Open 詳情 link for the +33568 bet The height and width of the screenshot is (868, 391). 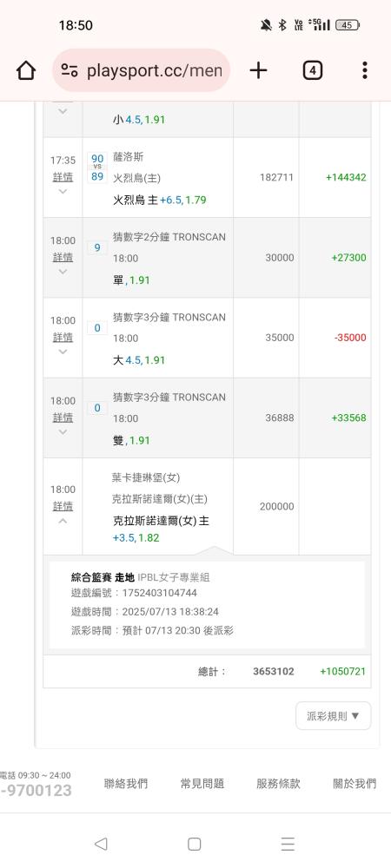(x=63, y=418)
